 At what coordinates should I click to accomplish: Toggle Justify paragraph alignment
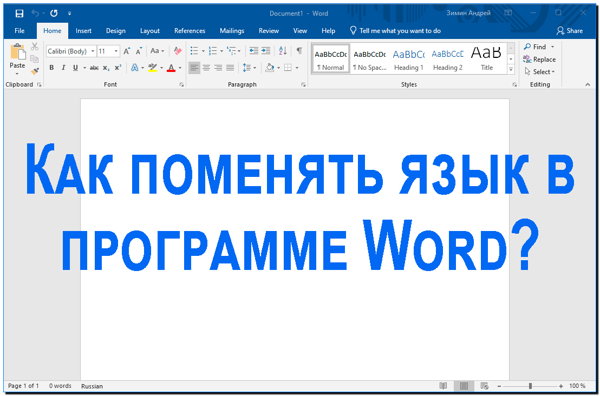tap(230, 68)
